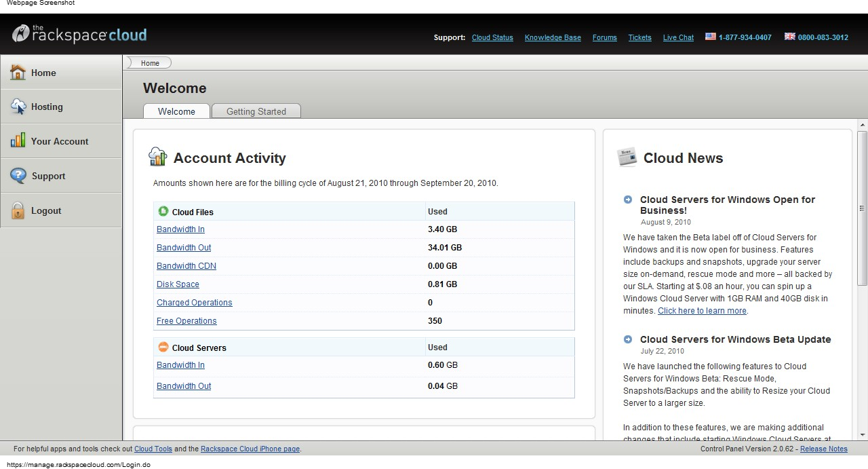Click the Cloud News newspaper icon

coord(627,157)
